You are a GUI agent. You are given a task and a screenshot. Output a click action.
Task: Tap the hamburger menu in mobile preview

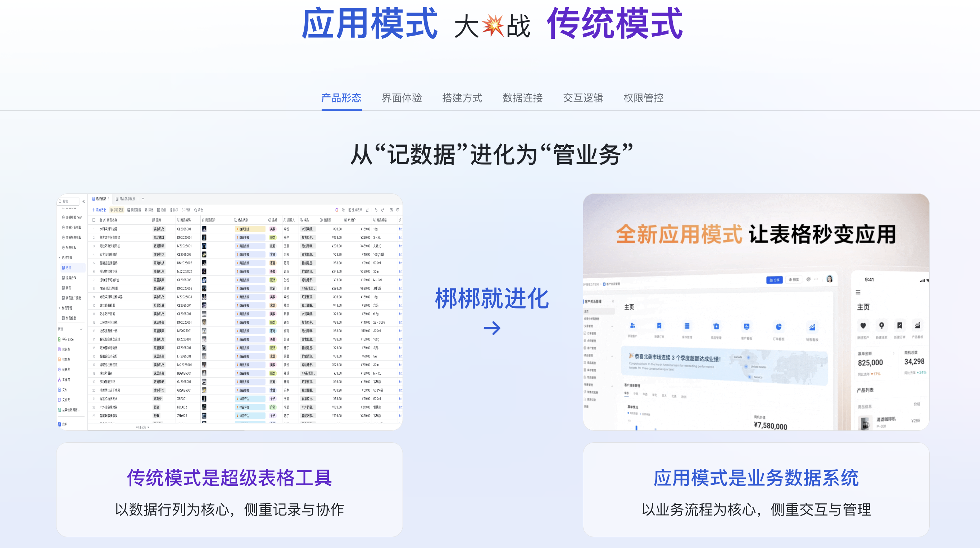click(858, 292)
